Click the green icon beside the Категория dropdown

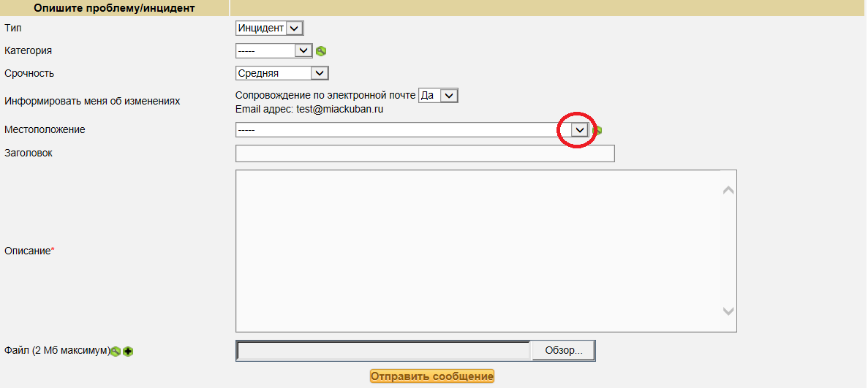(320, 51)
